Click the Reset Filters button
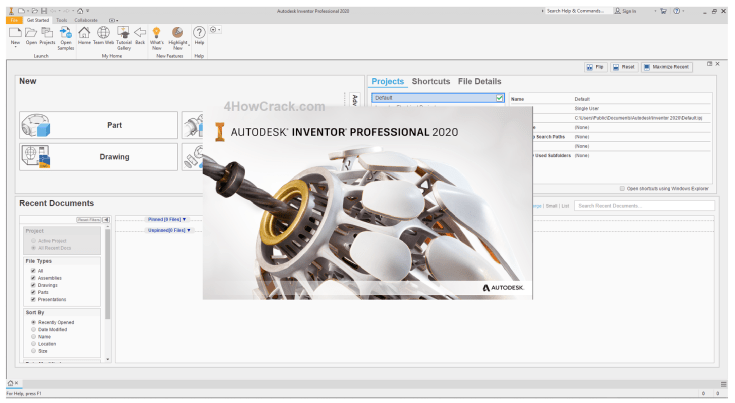The width and height of the screenshot is (735, 403). point(89,220)
